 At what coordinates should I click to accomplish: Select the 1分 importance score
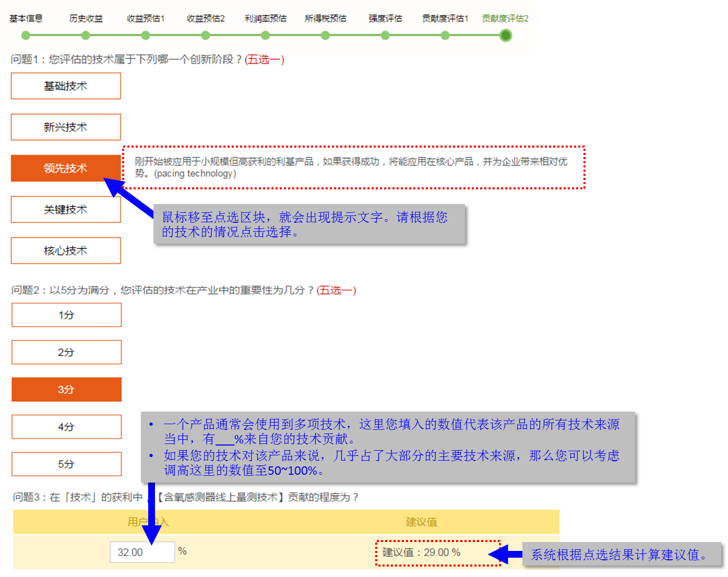[x=66, y=315]
